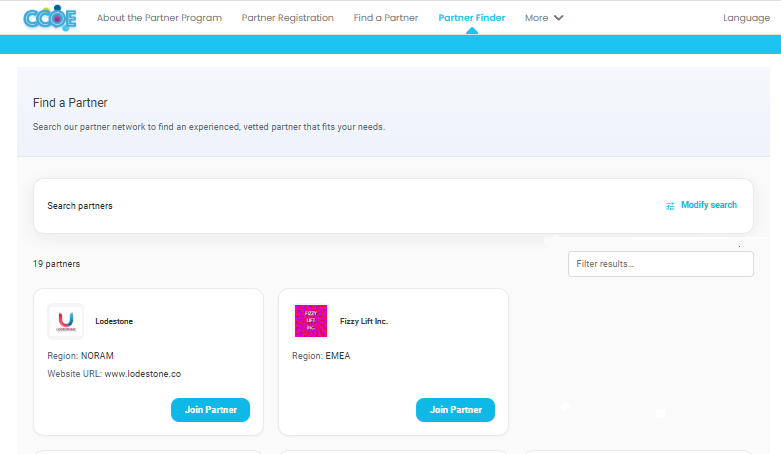This screenshot has width=781, height=454.
Task: Click the Modify search filter icon
Action: [x=670, y=206]
